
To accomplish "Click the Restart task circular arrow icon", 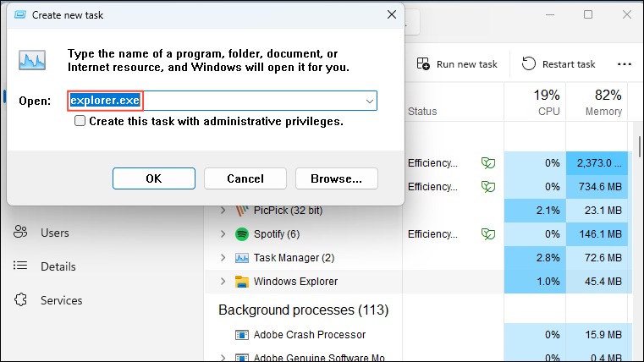I will 529,64.
